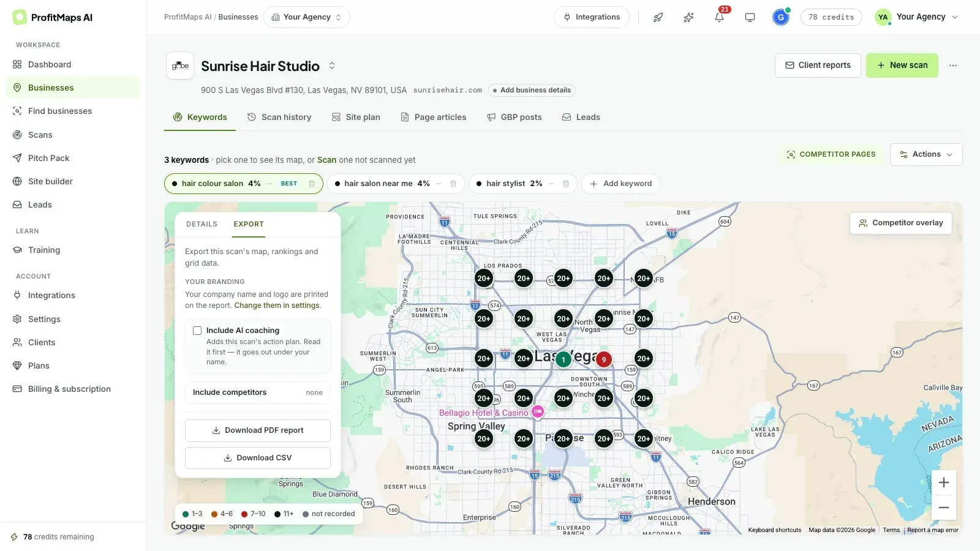Click the Download PDF report button
Image resolution: width=980 pixels, height=551 pixels.
(x=258, y=430)
